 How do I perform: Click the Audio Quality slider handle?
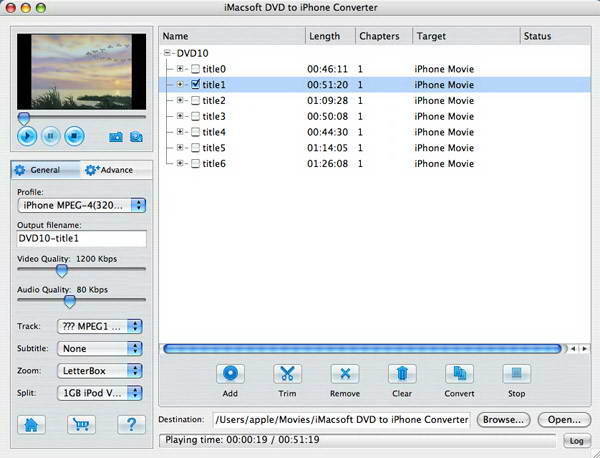pyautogui.click(x=69, y=301)
